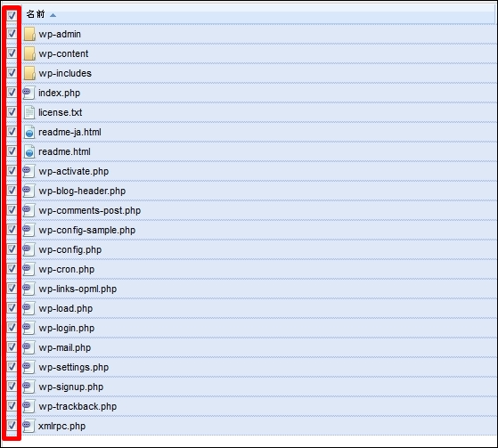Click the wp-blog-header.php file icon
The height and width of the screenshot is (448, 498).
tap(29, 191)
